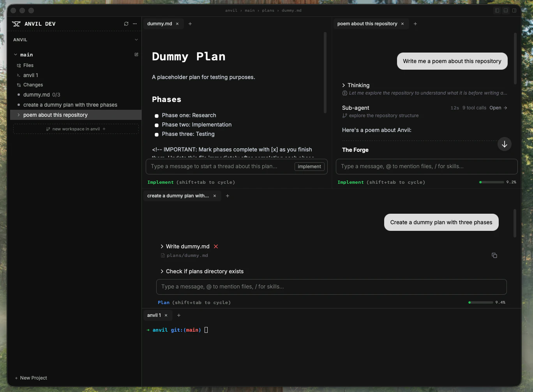Close the dummy.md tab
Screen dimensions: 533x392
[177, 24]
